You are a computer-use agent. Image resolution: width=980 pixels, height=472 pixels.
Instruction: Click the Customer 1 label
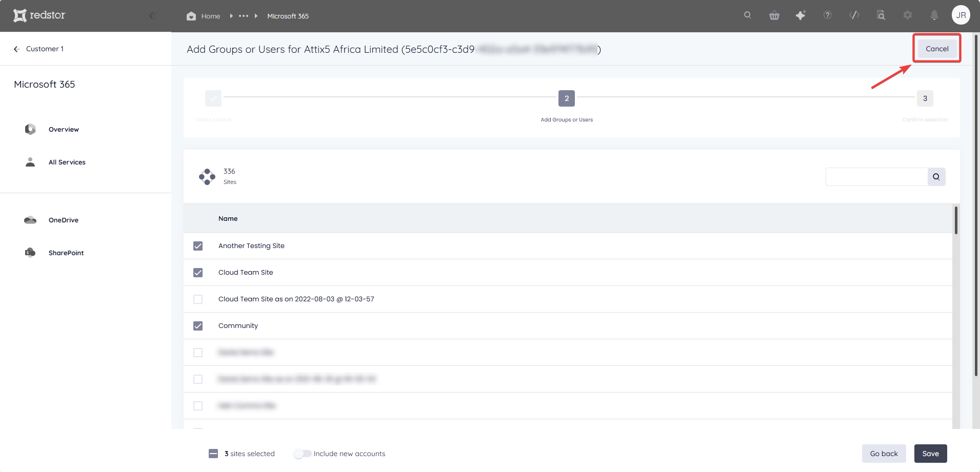click(x=45, y=49)
